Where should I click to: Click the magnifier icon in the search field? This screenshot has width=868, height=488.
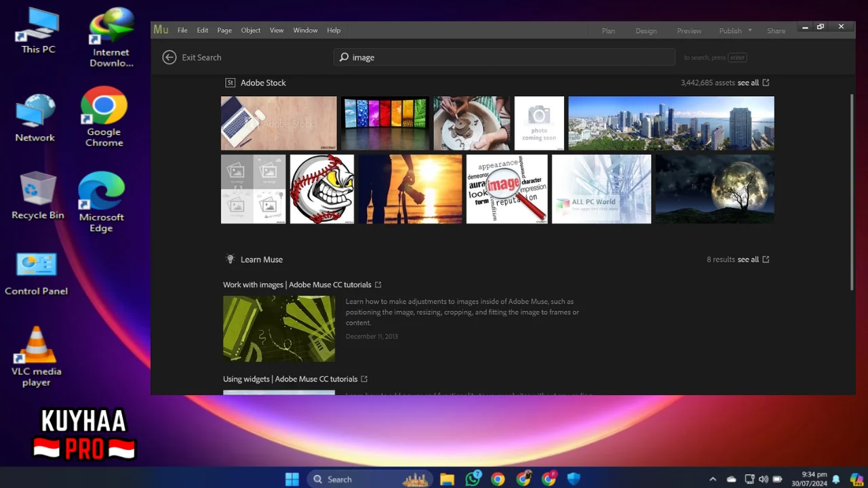(344, 58)
